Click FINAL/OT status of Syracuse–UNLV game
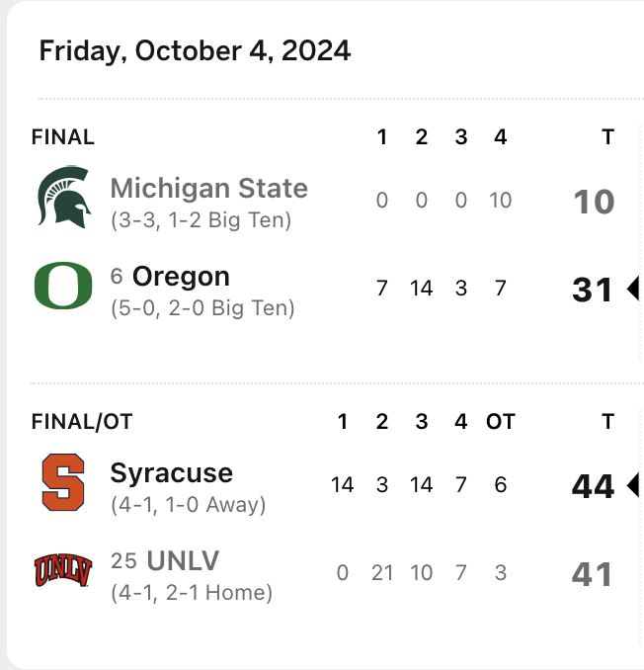This screenshot has width=644, height=670. click(x=82, y=422)
